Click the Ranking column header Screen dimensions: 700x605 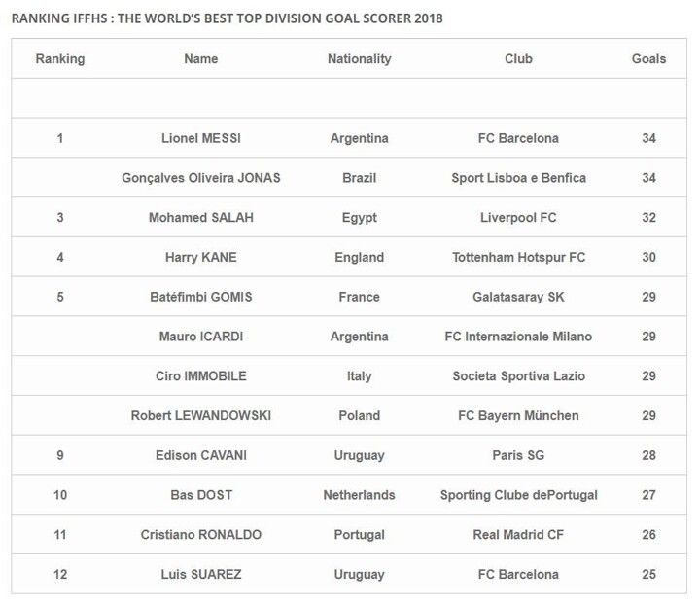pos(60,59)
